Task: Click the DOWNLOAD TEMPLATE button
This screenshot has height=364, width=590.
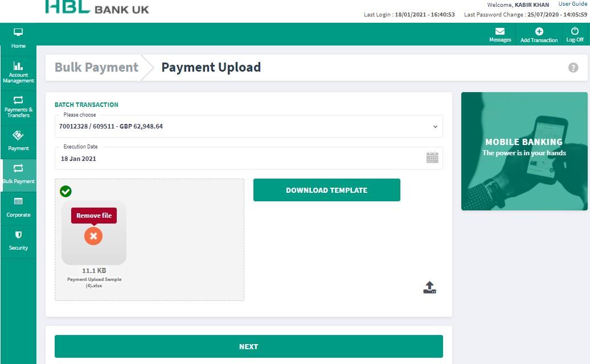Action: (x=327, y=190)
